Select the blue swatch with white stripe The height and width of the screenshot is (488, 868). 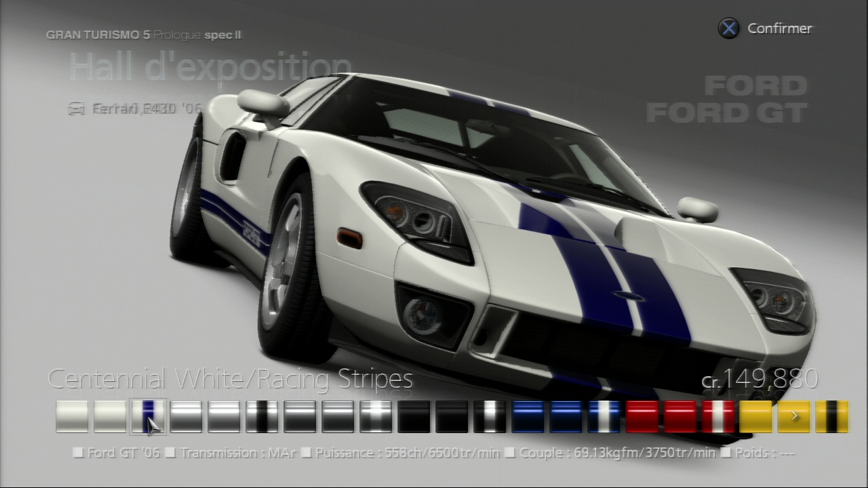coord(604,416)
